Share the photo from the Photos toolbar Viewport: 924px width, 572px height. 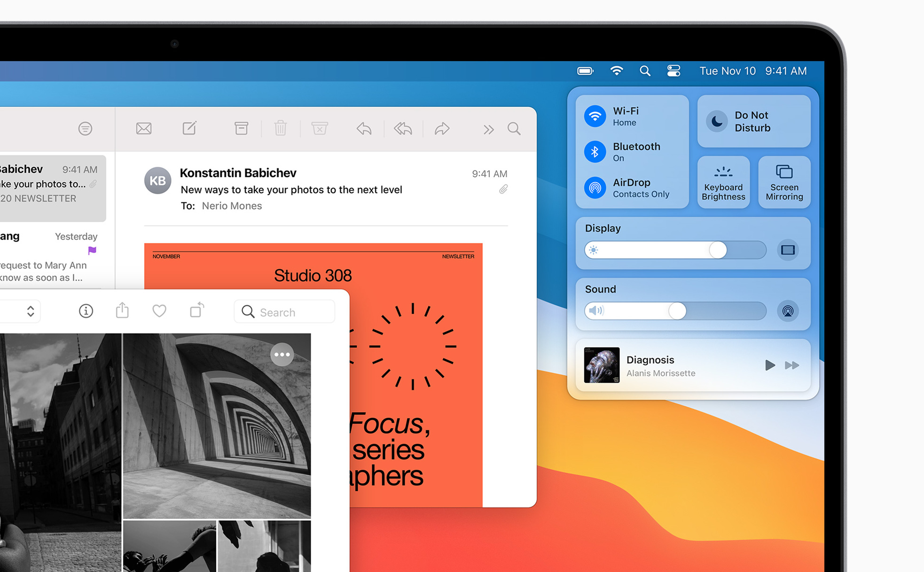pos(122,310)
